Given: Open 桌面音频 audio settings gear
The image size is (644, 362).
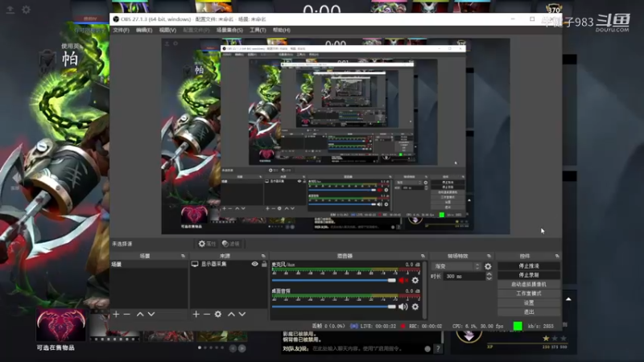Looking at the screenshot, I should (415, 306).
